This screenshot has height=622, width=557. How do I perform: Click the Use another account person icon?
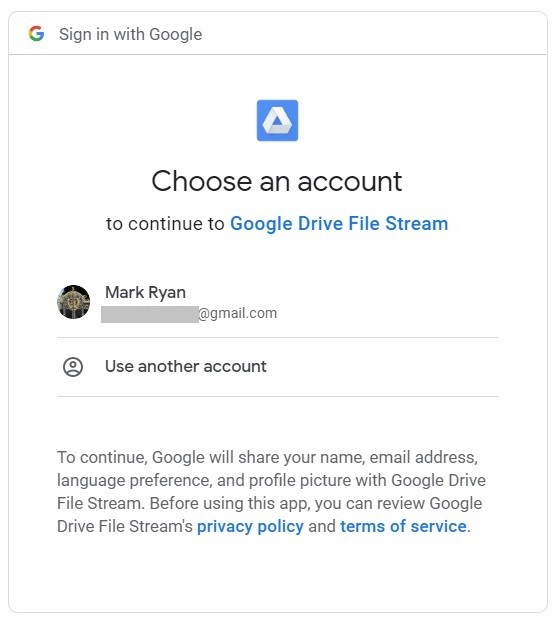[73, 367]
